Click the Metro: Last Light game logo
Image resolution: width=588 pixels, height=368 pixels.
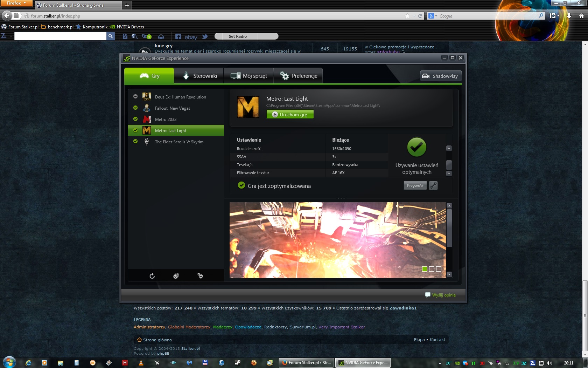tap(248, 107)
